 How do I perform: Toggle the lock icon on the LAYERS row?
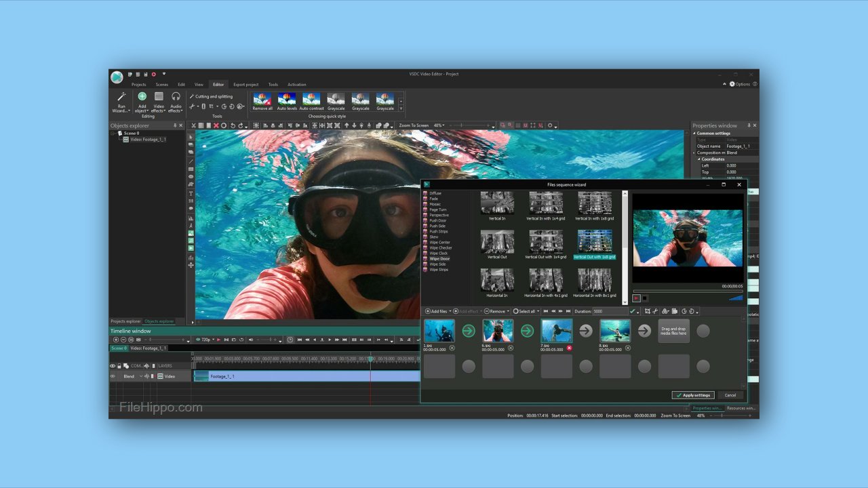pos(119,366)
